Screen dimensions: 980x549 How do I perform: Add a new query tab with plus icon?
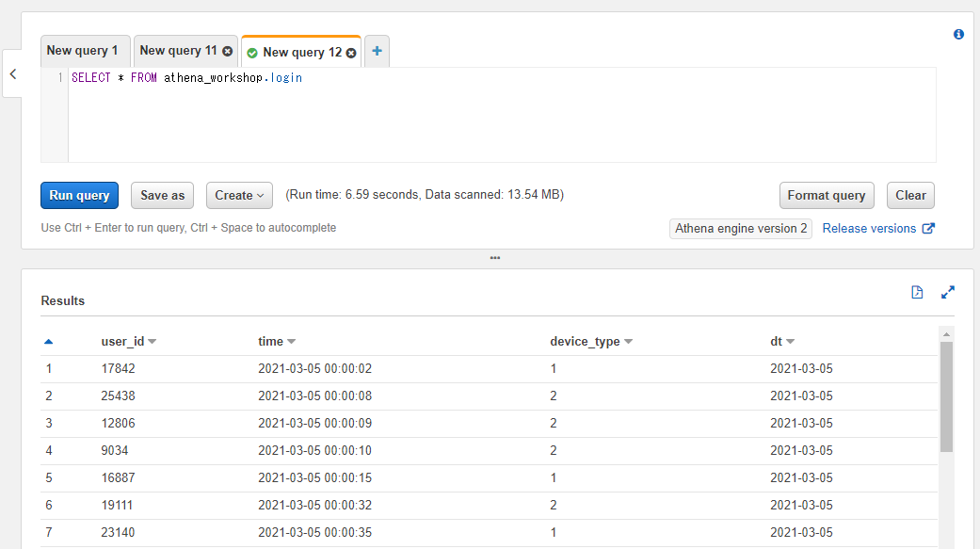(x=377, y=51)
